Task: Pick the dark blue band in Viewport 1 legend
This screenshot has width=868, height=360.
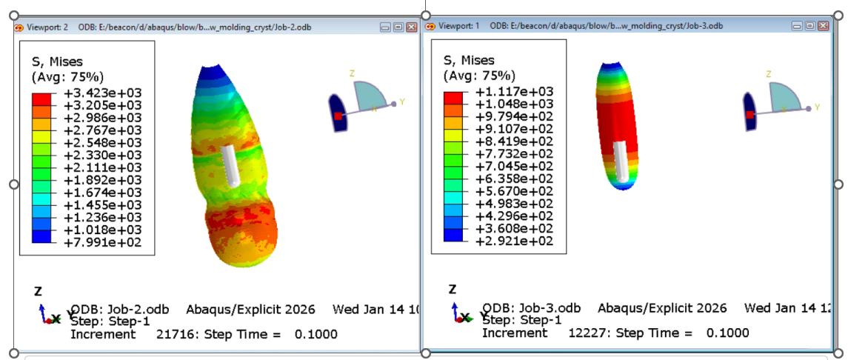Action: 453,236
